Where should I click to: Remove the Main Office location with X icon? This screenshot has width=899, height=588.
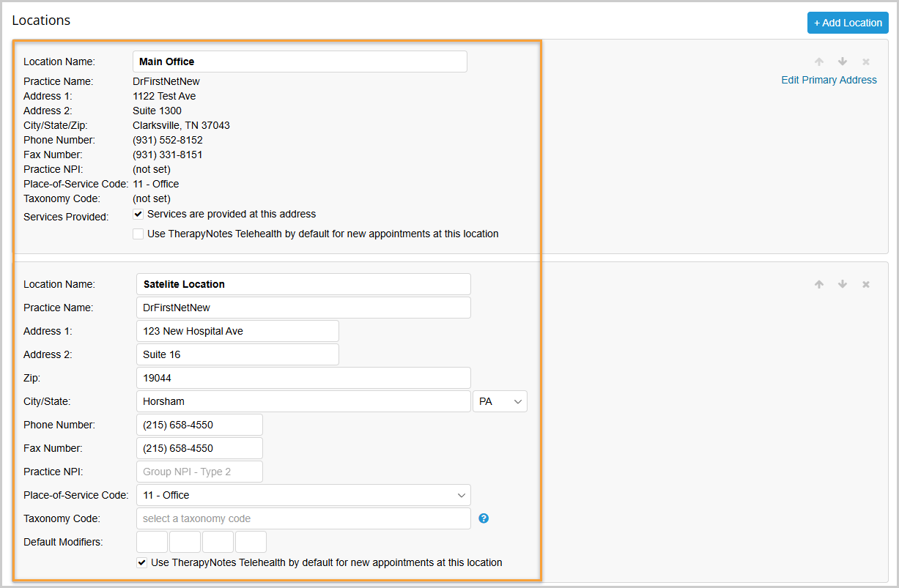(x=866, y=62)
